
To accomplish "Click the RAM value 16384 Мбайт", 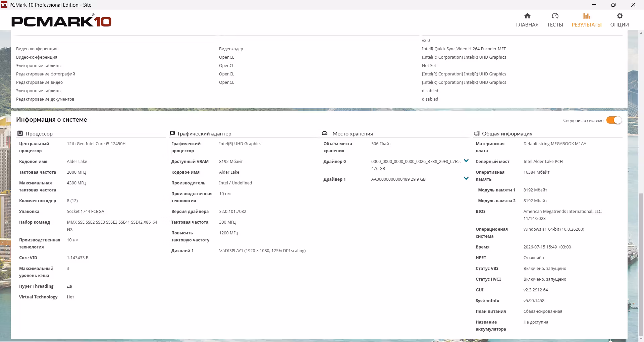I will pos(537,172).
